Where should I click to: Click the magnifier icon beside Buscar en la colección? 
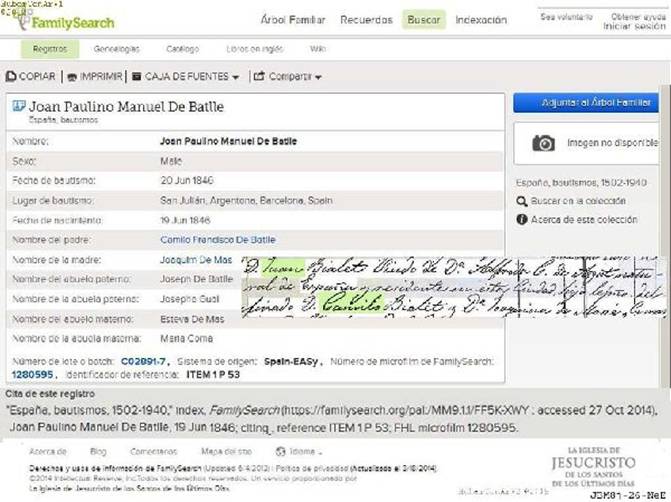(x=521, y=201)
